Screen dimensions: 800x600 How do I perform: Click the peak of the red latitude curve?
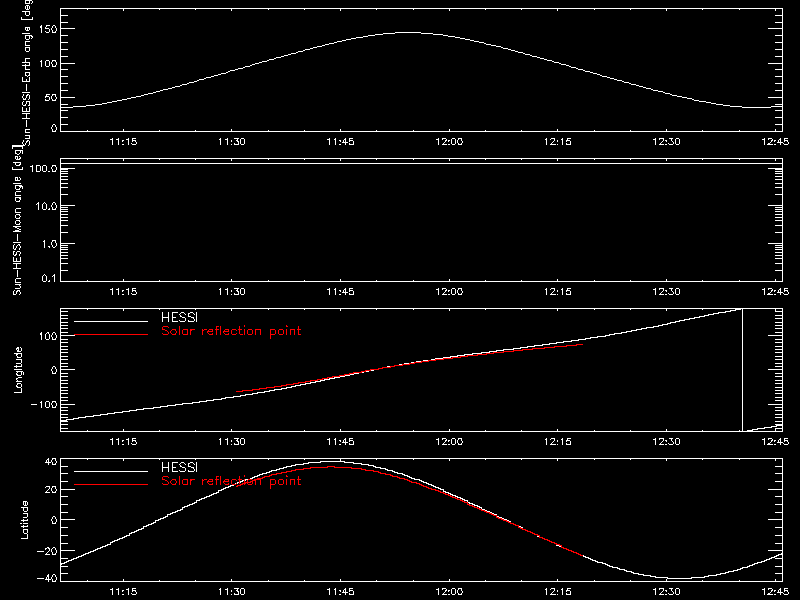click(332, 467)
